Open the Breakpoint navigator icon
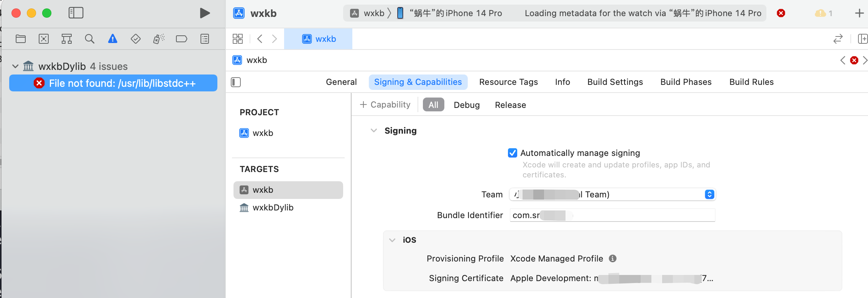The width and height of the screenshot is (868, 298). [181, 39]
